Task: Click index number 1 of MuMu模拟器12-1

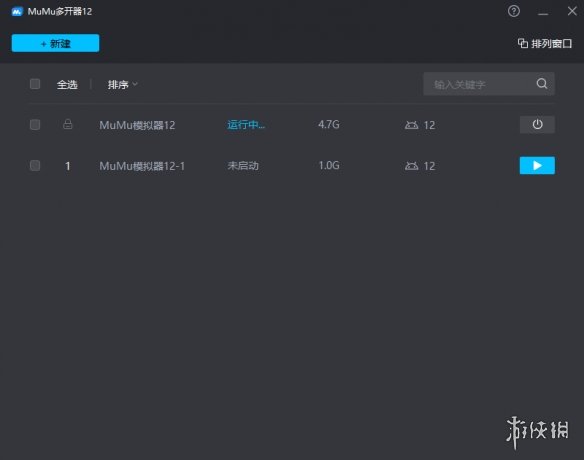Action: click(x=68, y=166)
